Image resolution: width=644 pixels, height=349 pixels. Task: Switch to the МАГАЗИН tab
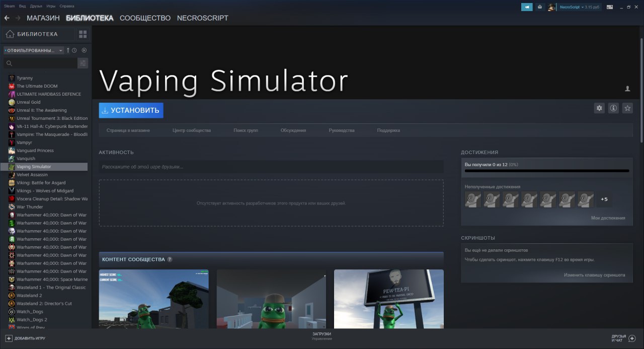click(43, 18)
